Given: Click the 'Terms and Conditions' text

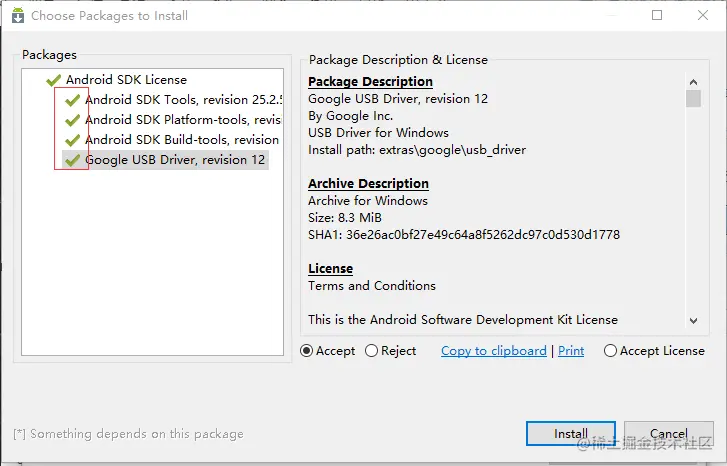Looking at the screenshot, I should [372, 286].
